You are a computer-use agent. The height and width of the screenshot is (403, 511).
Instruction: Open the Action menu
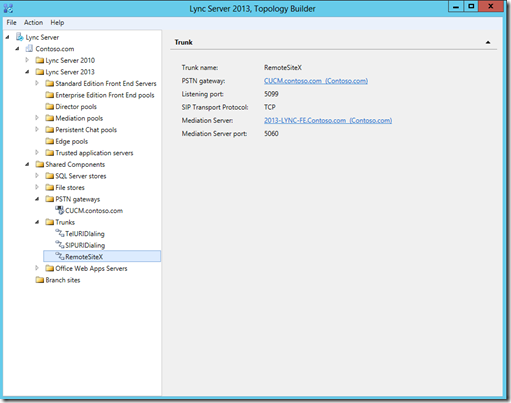[x=33, y=22]
